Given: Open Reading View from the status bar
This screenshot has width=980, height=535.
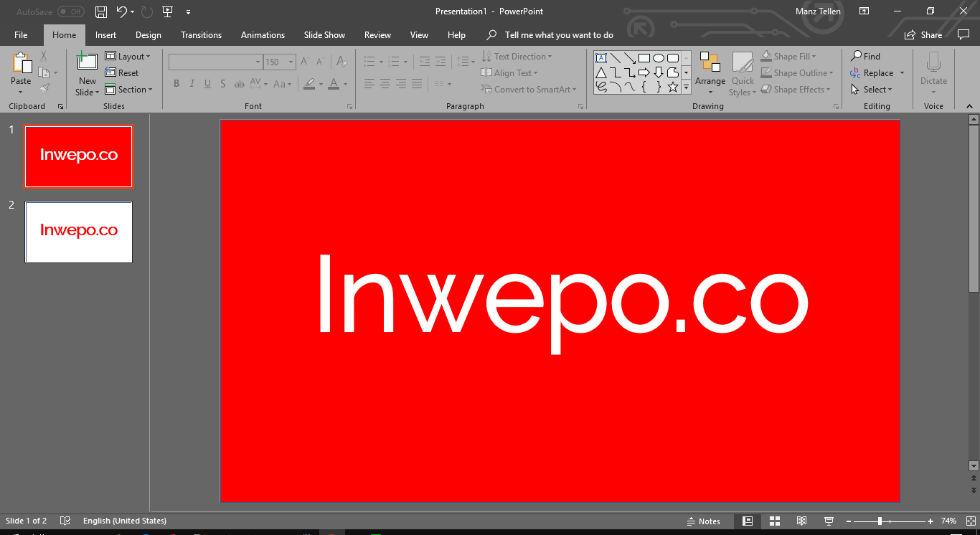Looking at the screenshot, I should click(802, 521).
